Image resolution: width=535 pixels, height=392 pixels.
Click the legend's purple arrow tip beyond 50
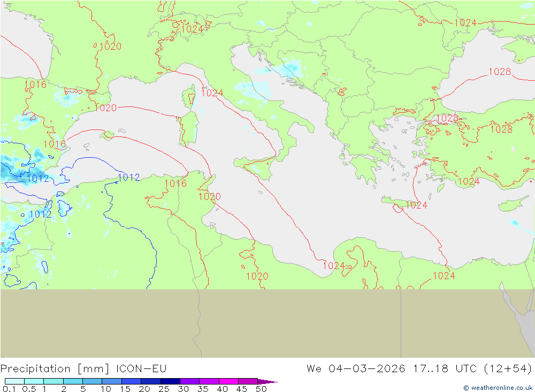click(x=268, y=381)
